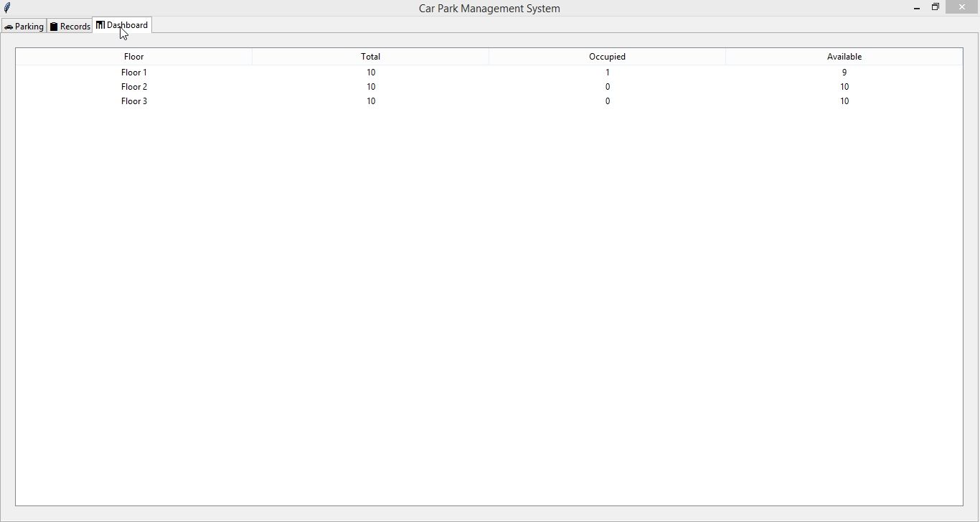The height and width of the screenshot is (522, 980).
Task: Click Floor 3 total value 10
Action: click(371, 101)
